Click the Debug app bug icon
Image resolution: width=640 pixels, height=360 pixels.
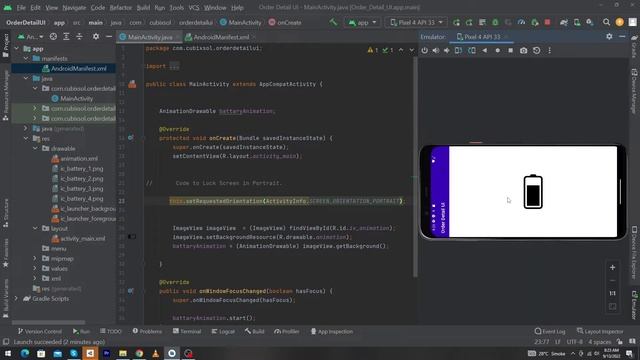click(x=495, y=22)
